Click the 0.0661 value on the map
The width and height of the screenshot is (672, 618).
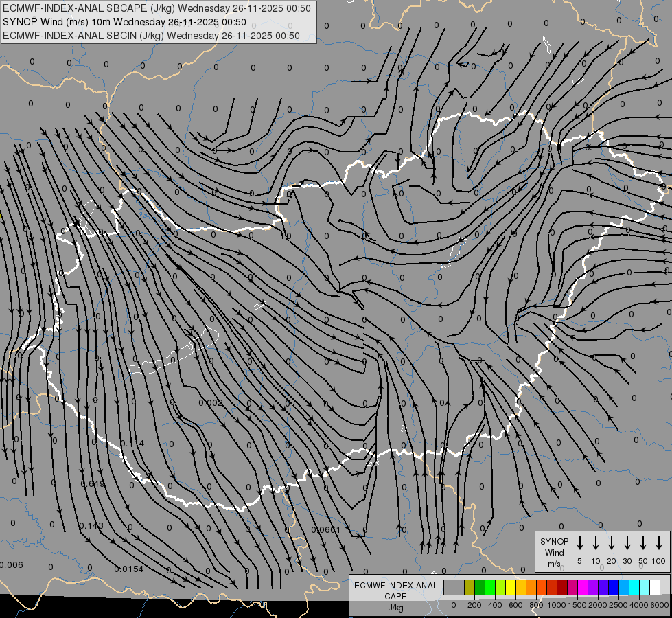click(x=326, y=529)
